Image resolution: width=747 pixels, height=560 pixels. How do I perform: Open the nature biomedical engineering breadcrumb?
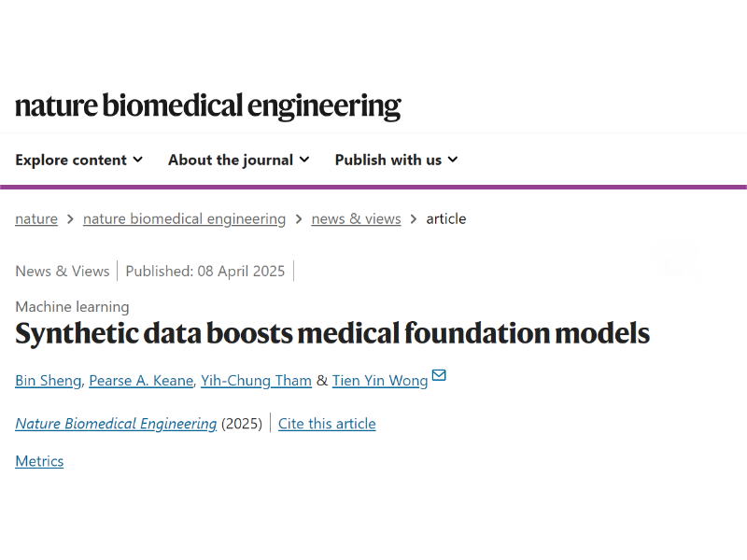click(184, 219)
